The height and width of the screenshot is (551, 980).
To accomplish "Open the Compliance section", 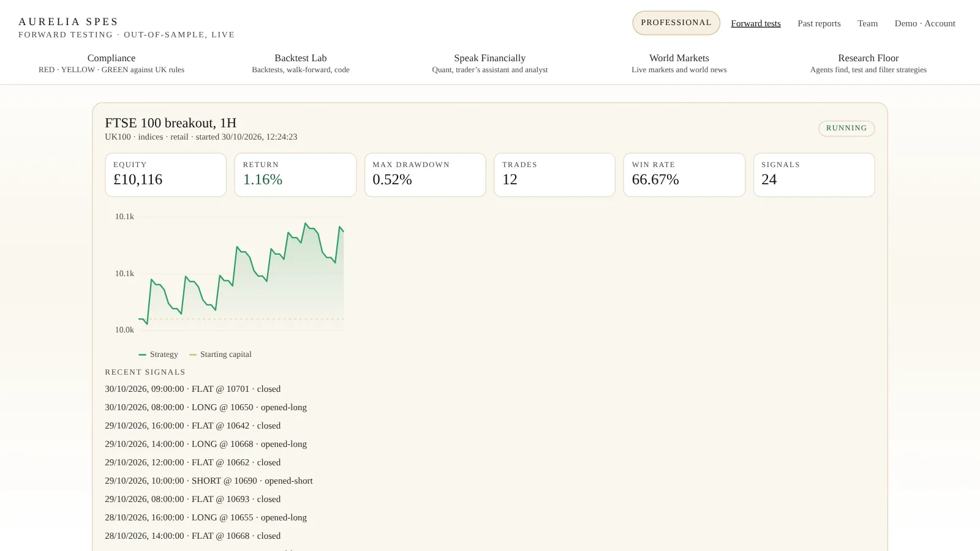I will click(111, 63).
